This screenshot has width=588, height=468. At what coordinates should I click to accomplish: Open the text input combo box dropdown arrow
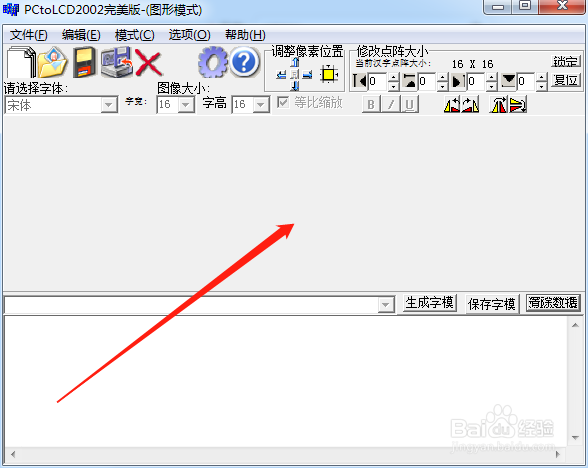pyautogui.click(x=386, y=305)
